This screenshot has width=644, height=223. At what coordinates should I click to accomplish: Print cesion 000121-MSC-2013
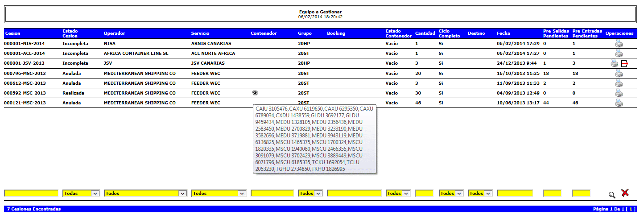pos(619,103)
